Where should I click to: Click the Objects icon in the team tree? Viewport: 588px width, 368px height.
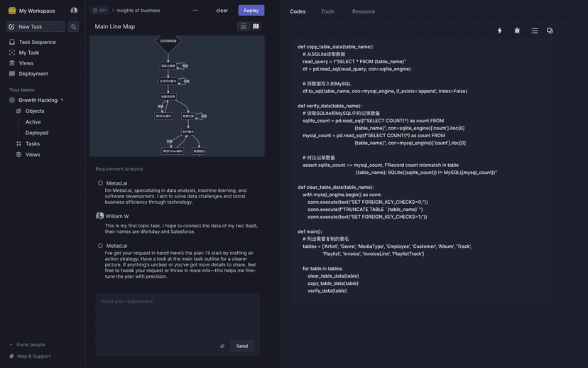[x=18, y=111]
